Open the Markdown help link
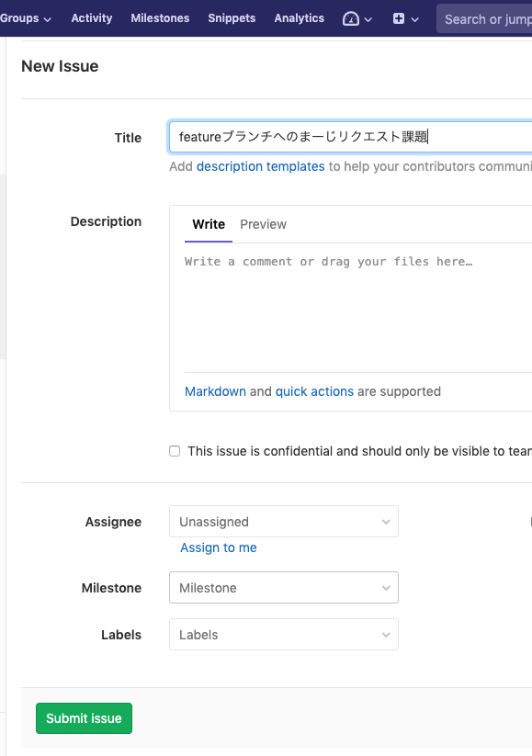The image size is (532, 756). pyautogui.click(x=215, y=391)
